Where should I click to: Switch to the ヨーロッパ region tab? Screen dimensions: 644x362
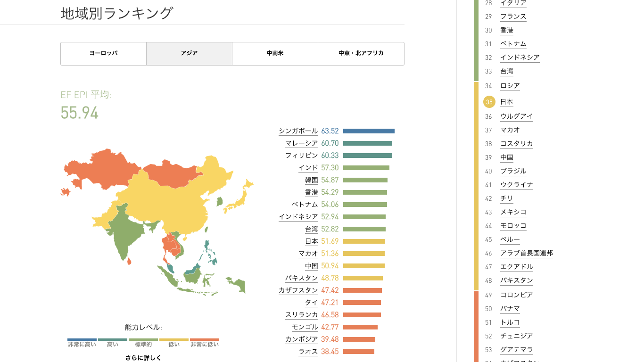click(x=104, y=54)
